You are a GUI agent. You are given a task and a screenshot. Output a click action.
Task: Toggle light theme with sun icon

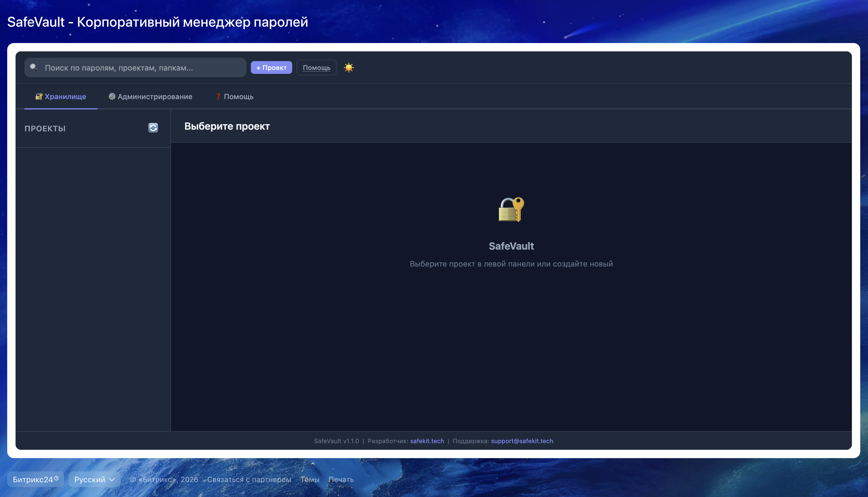349,67
